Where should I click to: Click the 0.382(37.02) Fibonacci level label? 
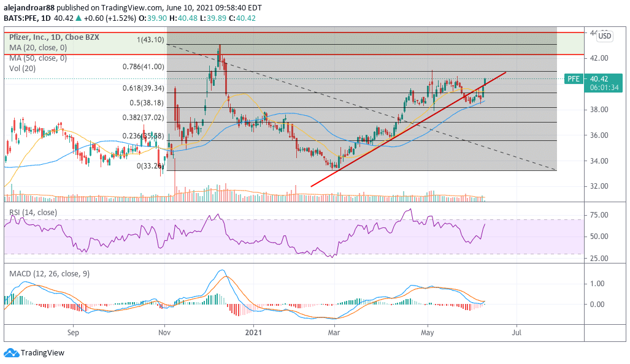click(144, 118)
